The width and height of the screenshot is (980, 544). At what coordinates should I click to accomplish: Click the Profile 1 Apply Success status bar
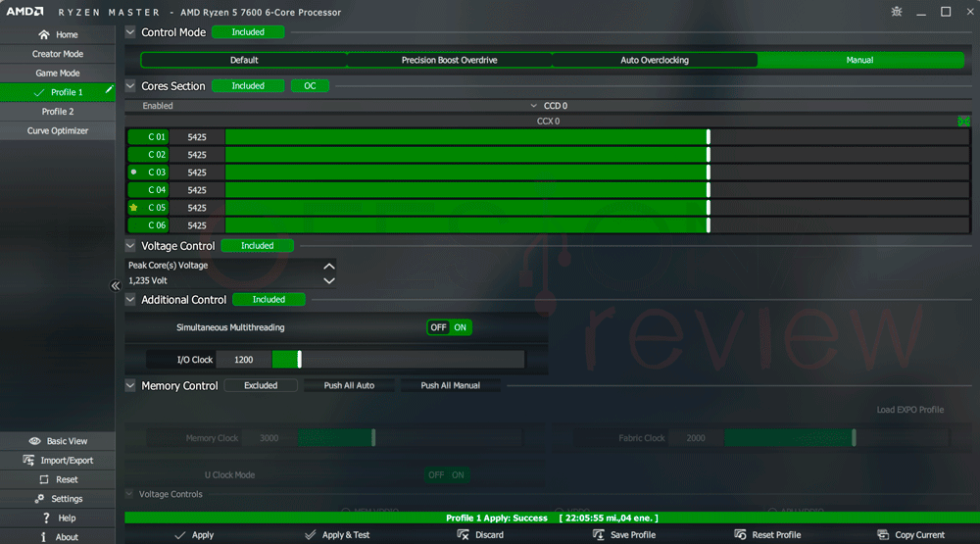(x=552, y=518)
